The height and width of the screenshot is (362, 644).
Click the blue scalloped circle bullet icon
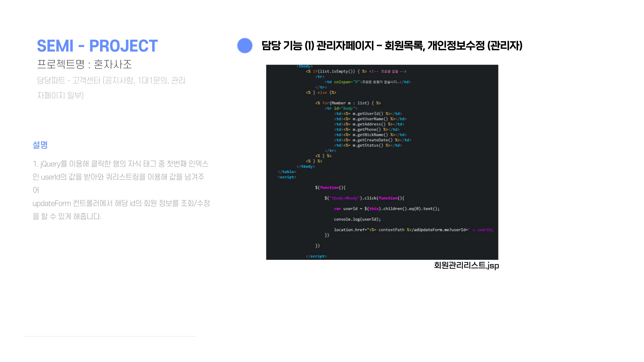pyautogui.click(x=245, y=46)
